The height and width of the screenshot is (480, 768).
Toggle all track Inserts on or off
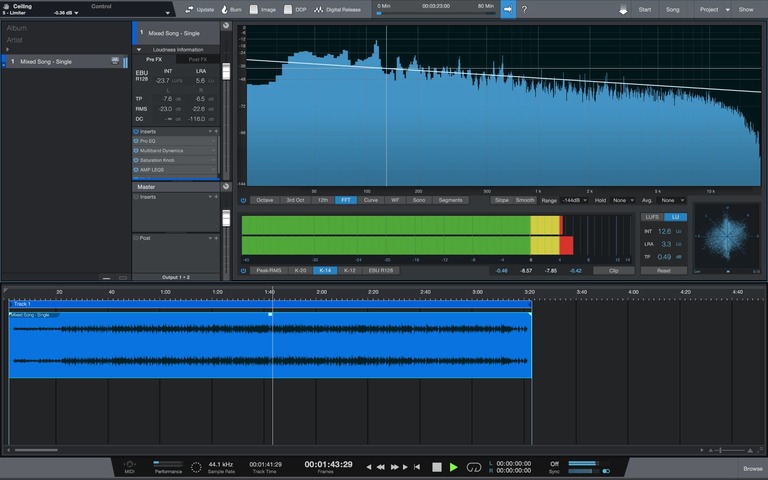tap(136, 131)
